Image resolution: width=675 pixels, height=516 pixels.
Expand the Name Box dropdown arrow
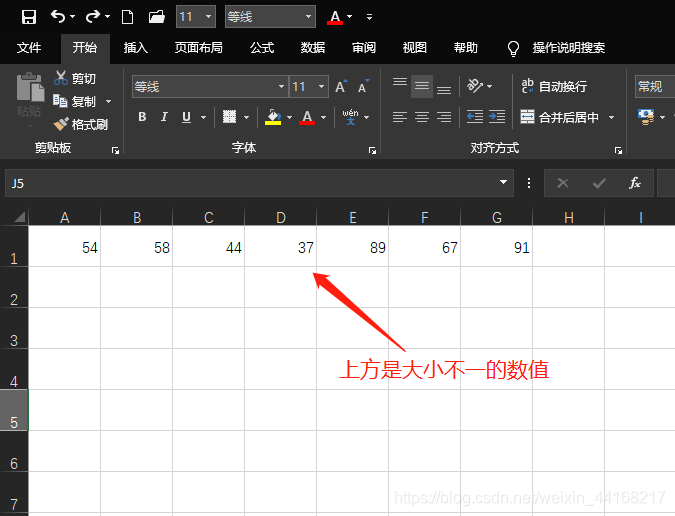point(503,182)
